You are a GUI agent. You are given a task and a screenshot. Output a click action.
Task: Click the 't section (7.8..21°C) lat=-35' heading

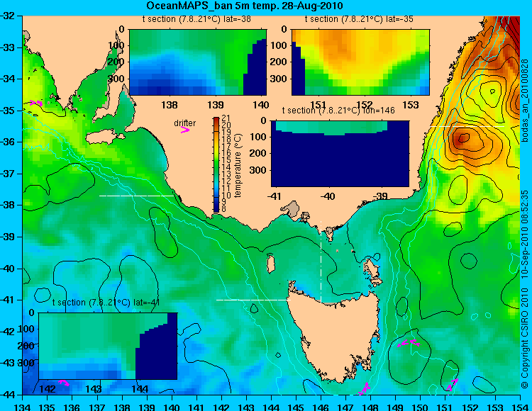(x=359, y=19)
